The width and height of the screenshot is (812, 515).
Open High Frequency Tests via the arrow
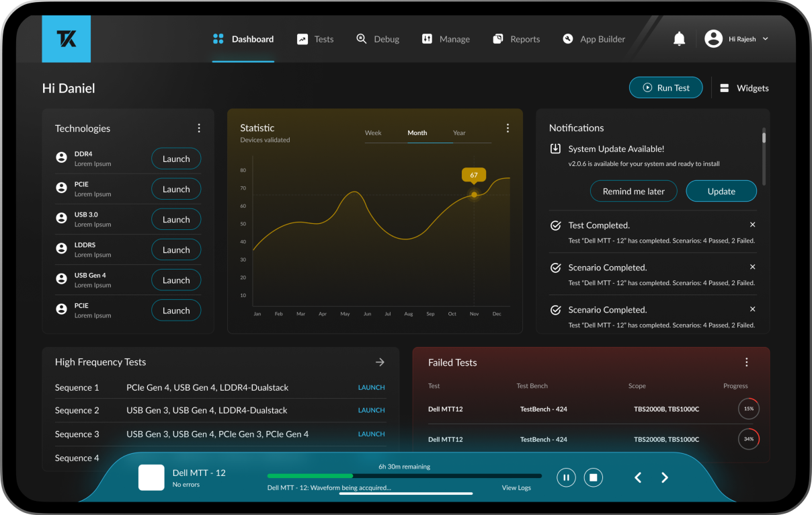tap(380, 362)
